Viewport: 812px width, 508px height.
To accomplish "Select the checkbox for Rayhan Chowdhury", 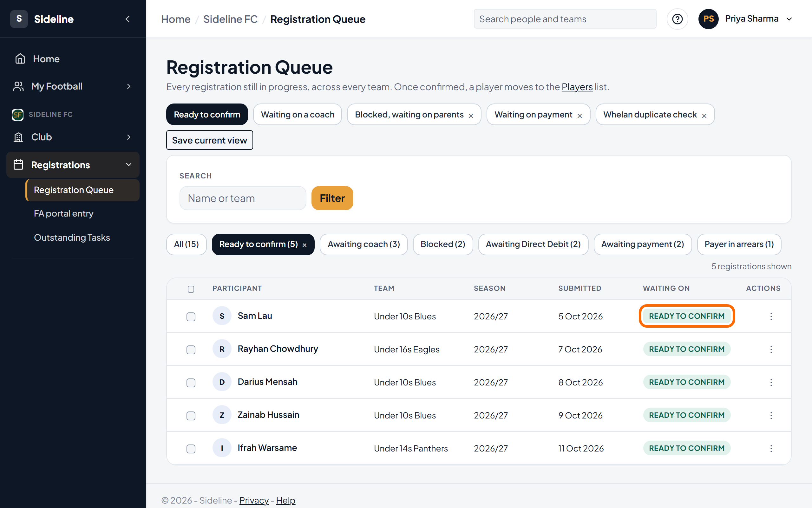I will click(x=191, y=350).
